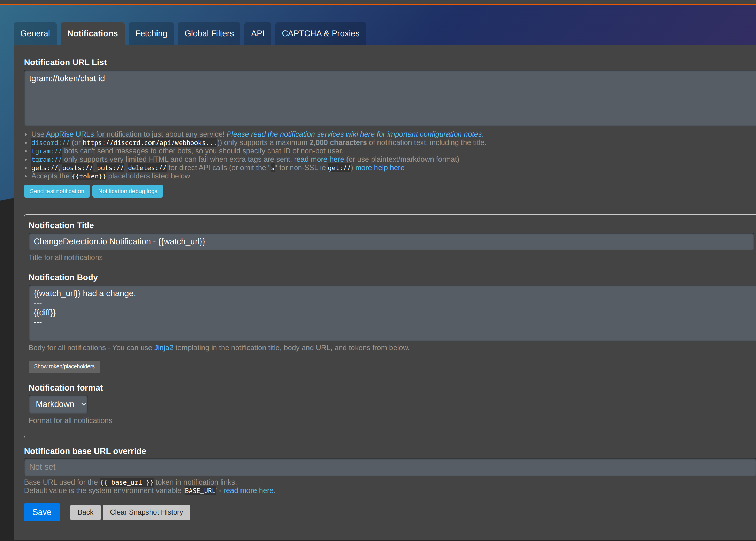Expand Show token/placeholders

64,366
